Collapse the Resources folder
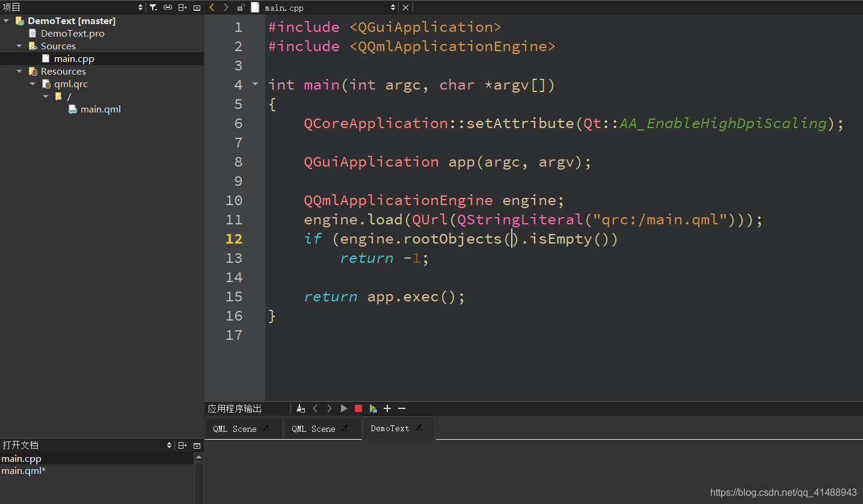The image size is (863, 504). click(19, 71)
